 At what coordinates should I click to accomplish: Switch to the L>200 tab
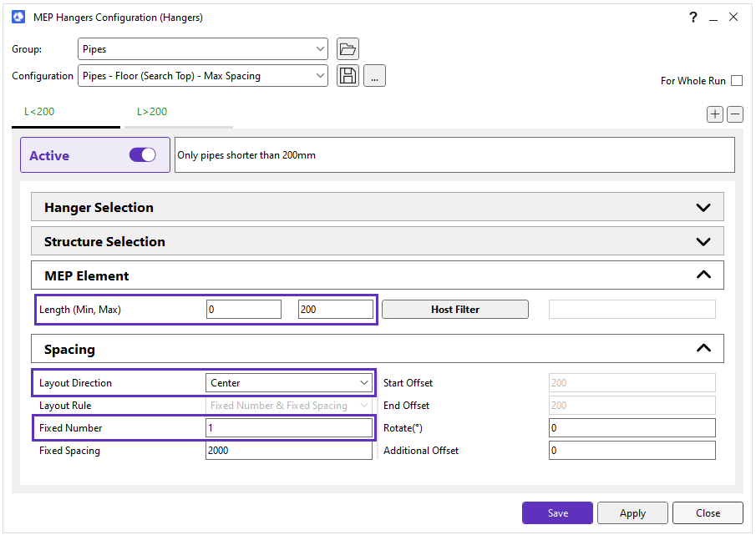(152, 112)
